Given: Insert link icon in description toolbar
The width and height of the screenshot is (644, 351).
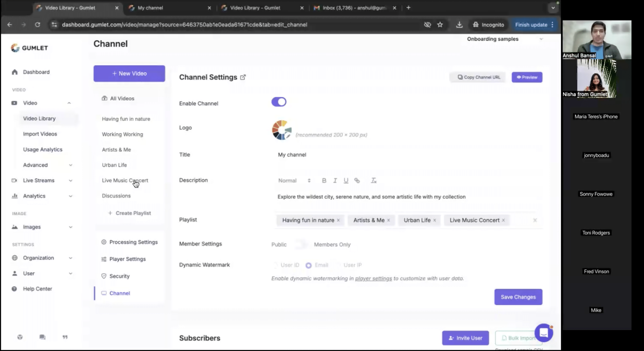Looking at the screenshot, I should (357, 180).
